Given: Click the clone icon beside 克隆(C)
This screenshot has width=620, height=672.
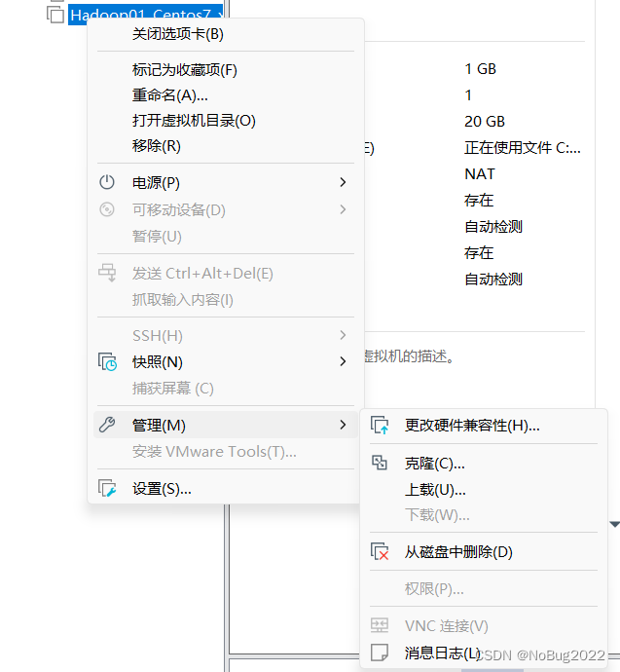Looking at the screenshot, I should 380,463.
